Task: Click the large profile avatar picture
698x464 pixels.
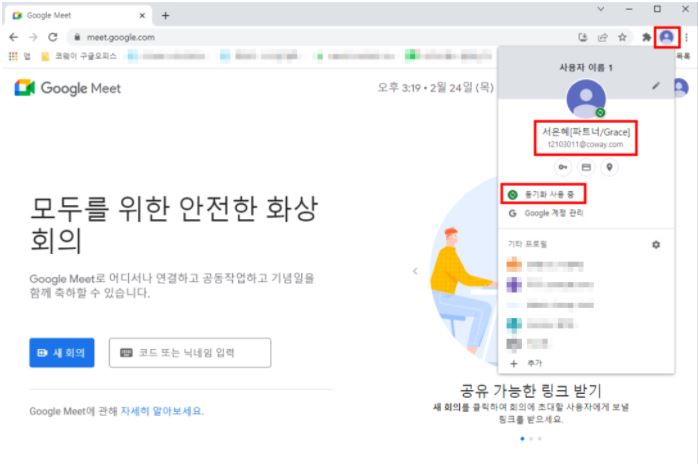Action: 586,99
